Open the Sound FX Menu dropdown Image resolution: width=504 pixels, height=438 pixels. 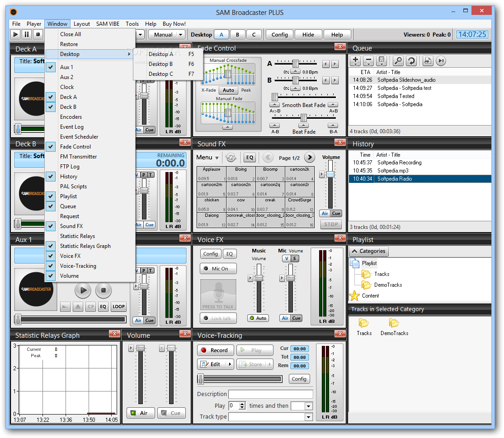tap(207, 157)
